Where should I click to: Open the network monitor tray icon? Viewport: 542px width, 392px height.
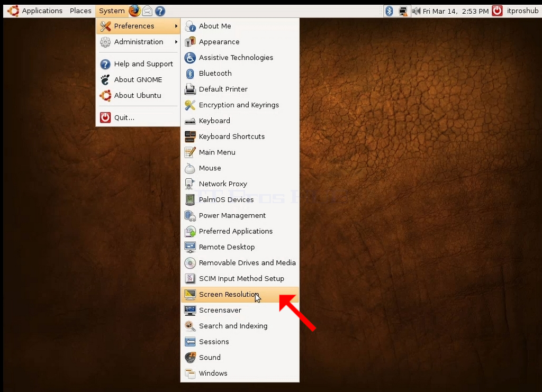[x=403, y=11]
